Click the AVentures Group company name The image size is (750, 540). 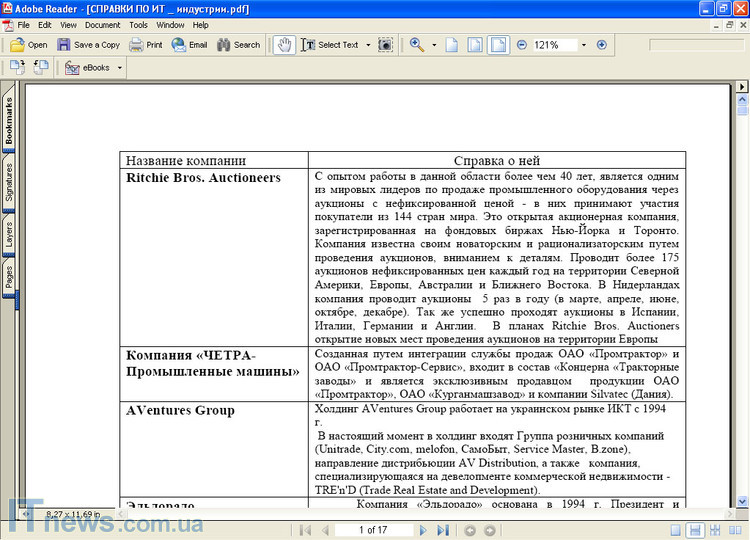pos(180,410)
